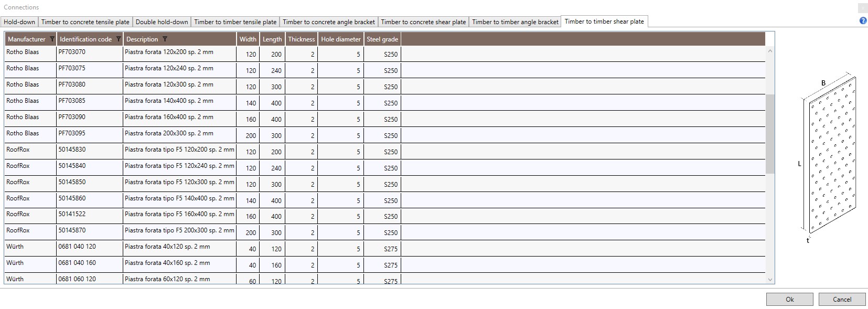868x309 pixels.
Task: Select the row with code PF703070
Action: 384,54
